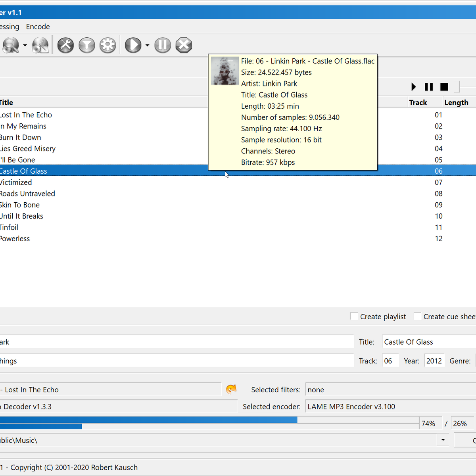Stop playback with small stop button
476x476 pixels.
pyautogui.click(x=444, y=87)
